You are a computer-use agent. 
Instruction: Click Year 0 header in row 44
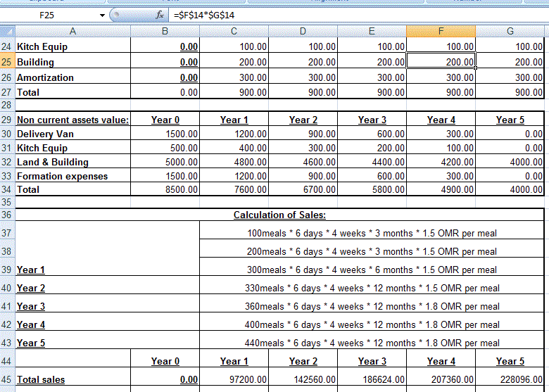(x=165, y=361)
